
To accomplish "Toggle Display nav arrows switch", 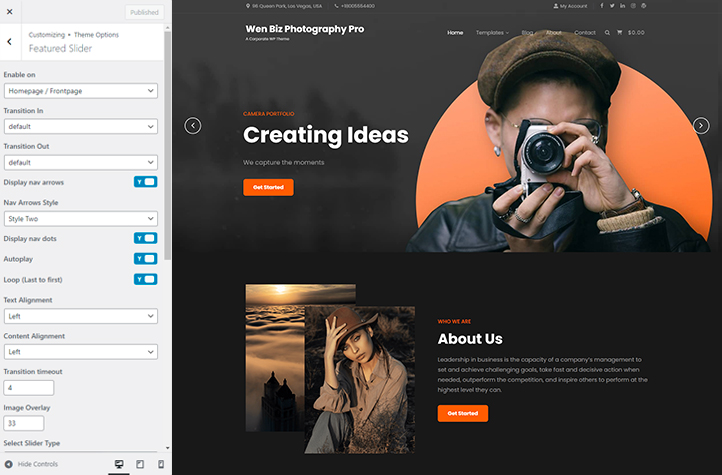I will 145,182.
